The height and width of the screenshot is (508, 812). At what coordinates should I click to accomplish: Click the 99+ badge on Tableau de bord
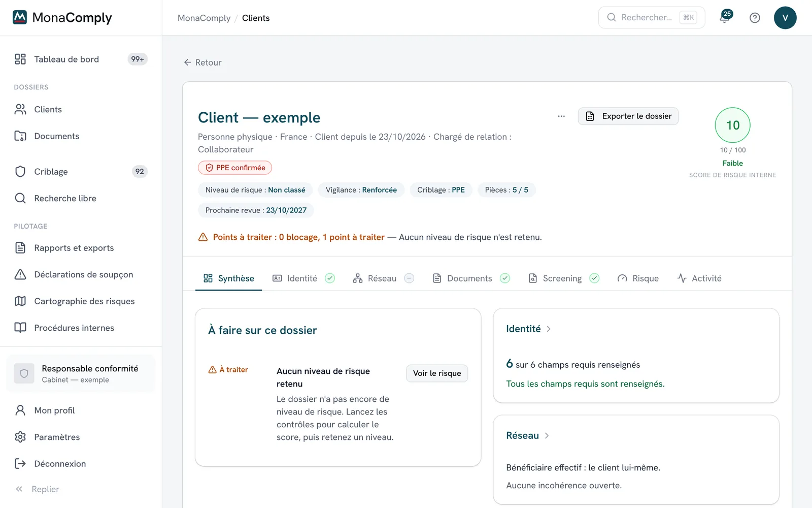point(138,59)
